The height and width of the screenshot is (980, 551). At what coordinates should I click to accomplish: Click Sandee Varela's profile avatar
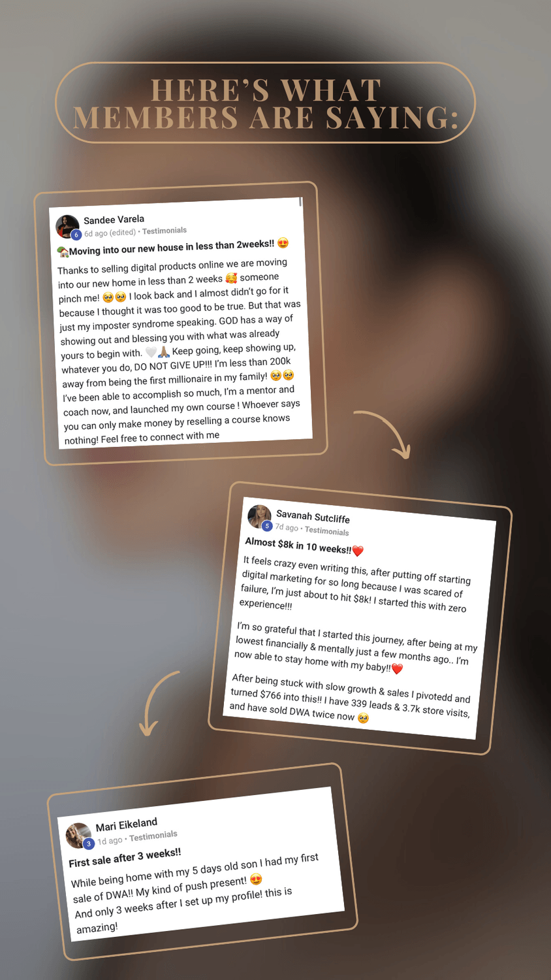pyautogui.click(x=67, y=226)
